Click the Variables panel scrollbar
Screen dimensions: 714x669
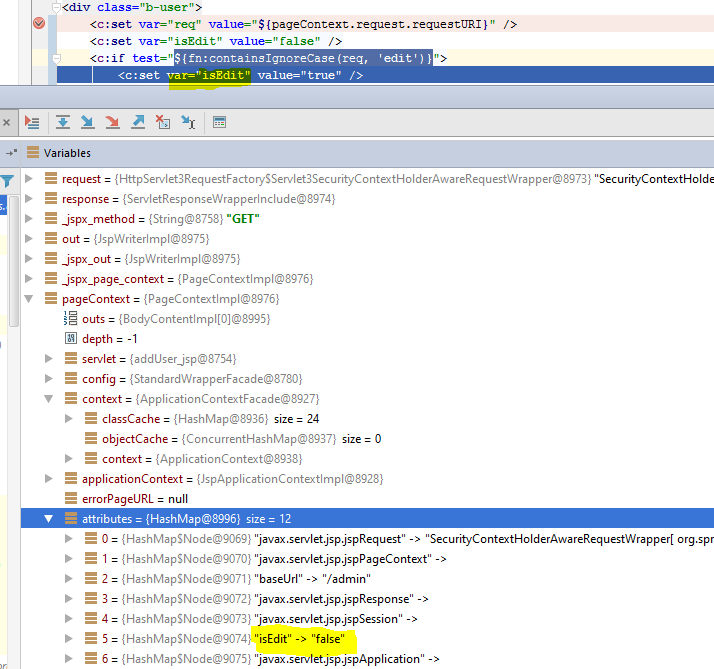point(14,261)
